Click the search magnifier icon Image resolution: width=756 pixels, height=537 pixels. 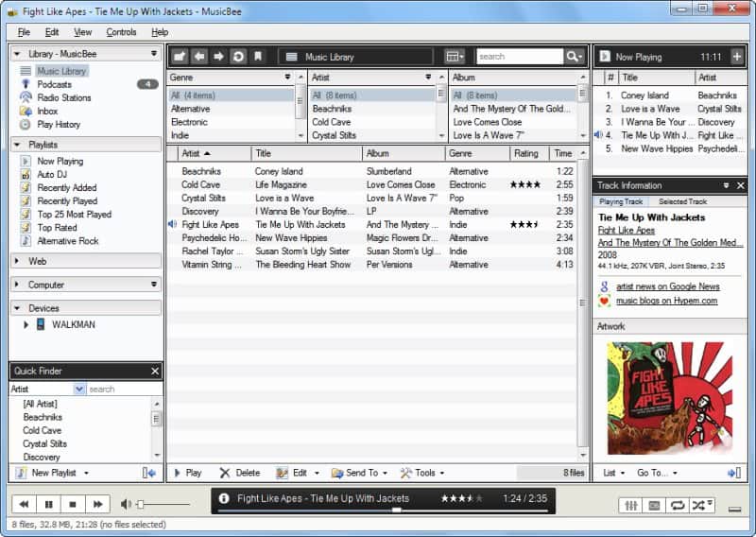573,57
